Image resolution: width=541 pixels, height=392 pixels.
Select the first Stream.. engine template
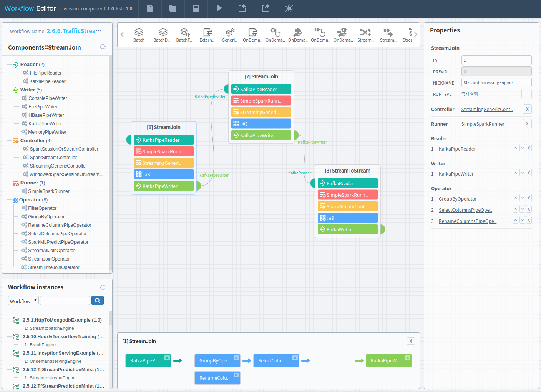click(x=365, y=35)
